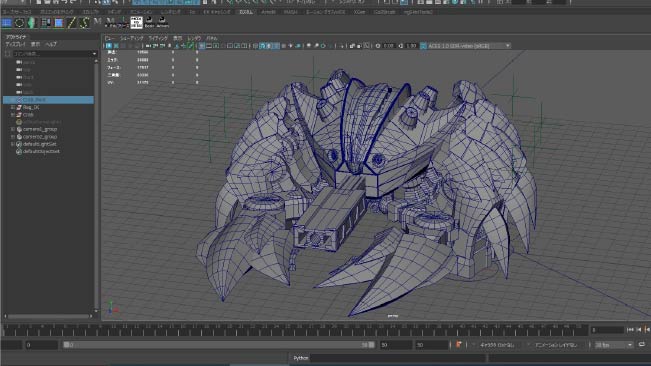
Task: Click the second icon in panel toolbar
Action: (x=116, y=46)
